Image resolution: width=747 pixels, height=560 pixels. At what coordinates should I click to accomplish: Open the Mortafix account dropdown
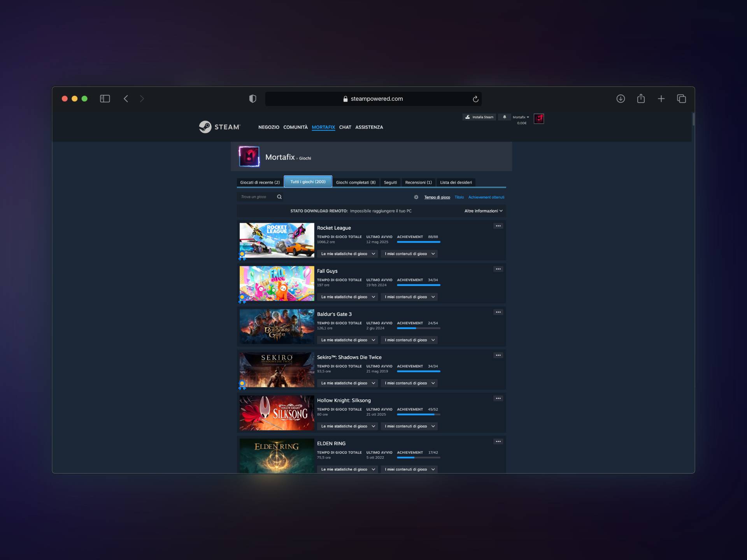521,117
